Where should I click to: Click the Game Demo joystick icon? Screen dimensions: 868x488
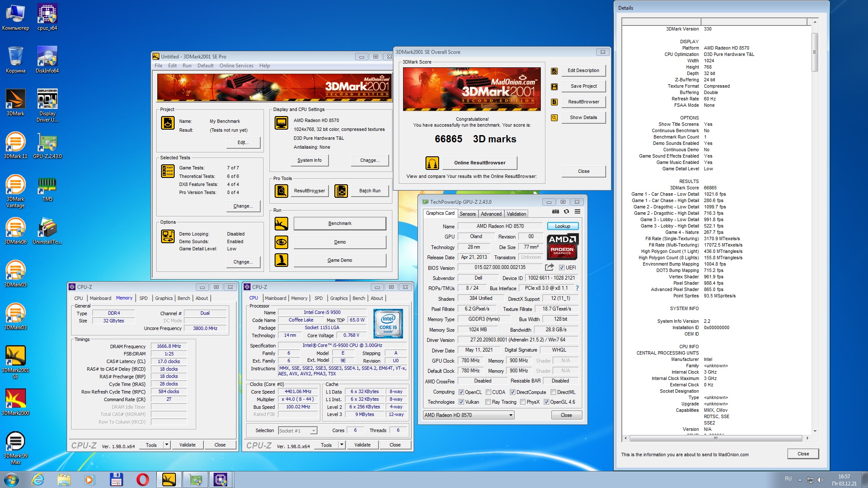281,260
